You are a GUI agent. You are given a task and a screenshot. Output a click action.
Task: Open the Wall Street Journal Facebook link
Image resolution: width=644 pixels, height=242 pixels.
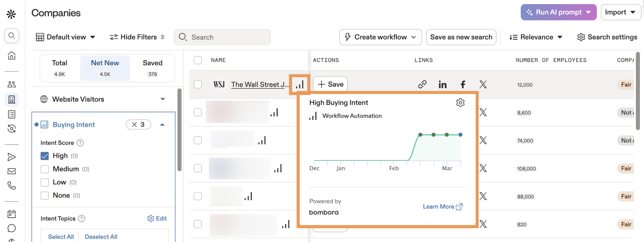[463, 84]
